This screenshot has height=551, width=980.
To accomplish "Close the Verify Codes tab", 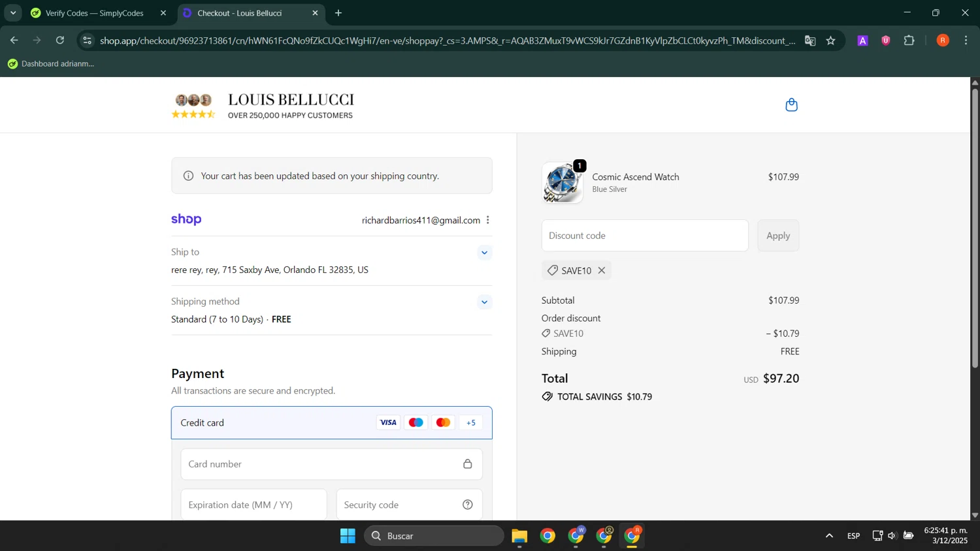I will click(163, 13).
